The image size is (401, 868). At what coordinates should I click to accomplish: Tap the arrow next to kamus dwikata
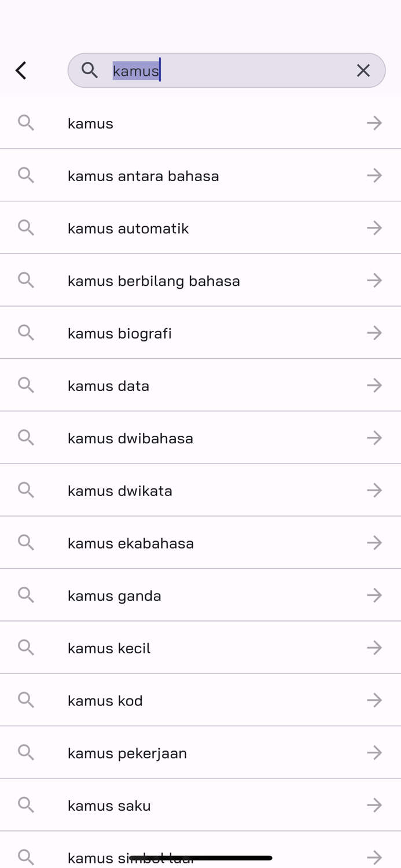pos(374,490)
